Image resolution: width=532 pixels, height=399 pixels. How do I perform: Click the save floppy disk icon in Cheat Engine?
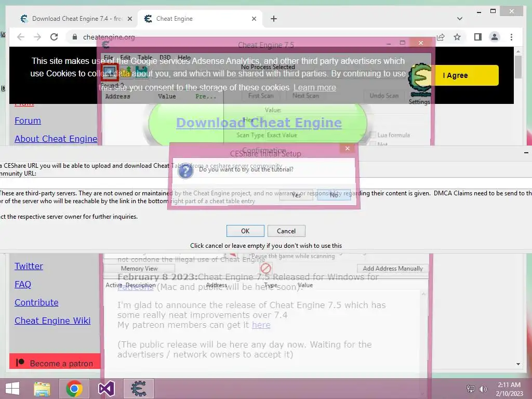point(141,72)
